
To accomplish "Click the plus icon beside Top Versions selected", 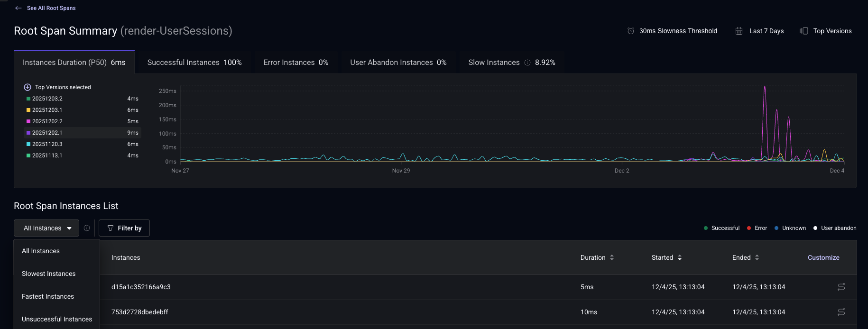I will pyautogui.click(x=28, y=87).
